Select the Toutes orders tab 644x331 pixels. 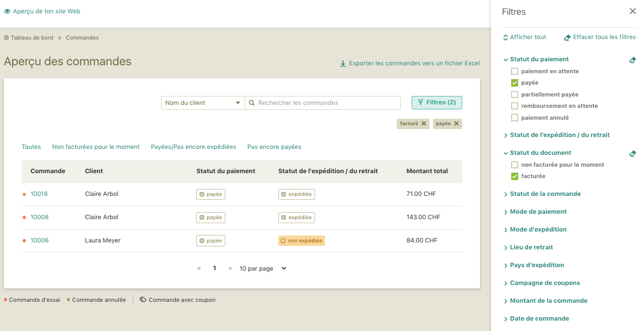(31, 147)
